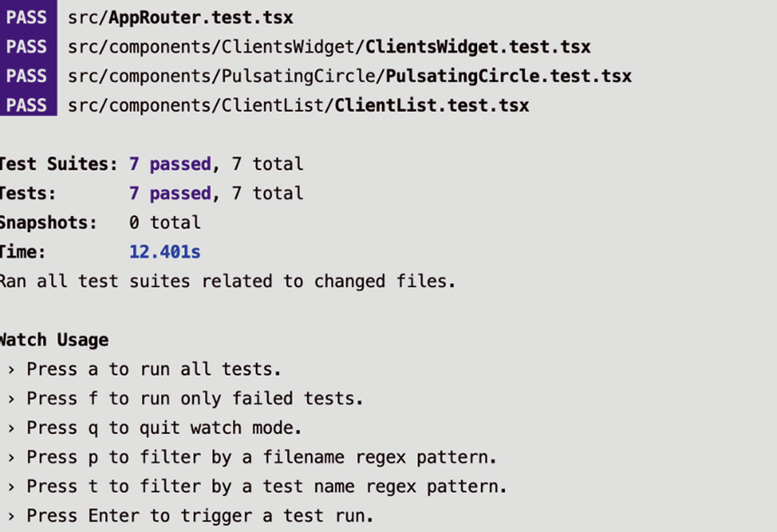
Task: Select the "Press t" test name regex line
Action: click(267, 487)
